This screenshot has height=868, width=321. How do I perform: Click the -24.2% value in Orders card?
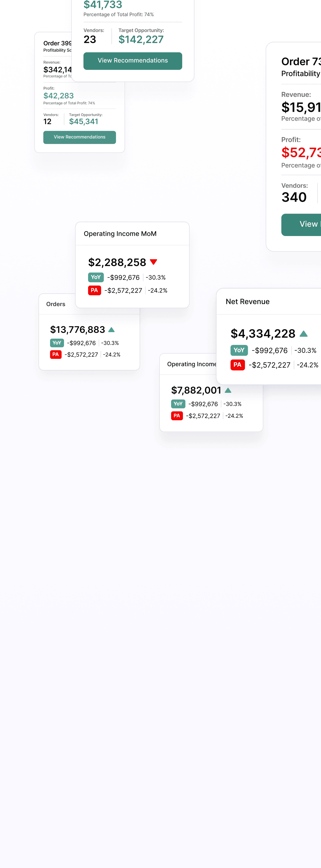pos(111,355)
